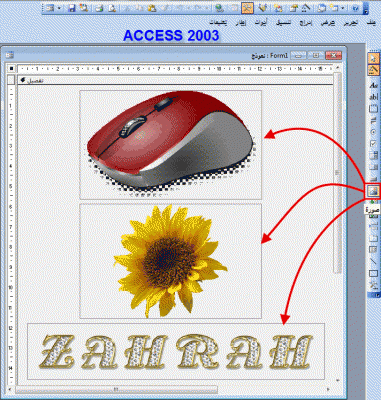Select the ZAHRAH text image control
The width and height of the screenshot is (381, 400).
pos(176,351)
